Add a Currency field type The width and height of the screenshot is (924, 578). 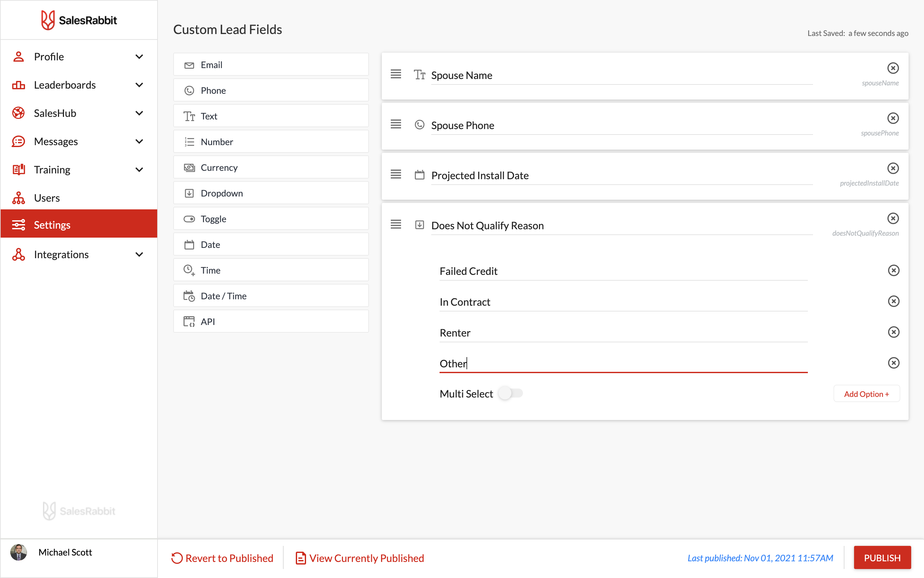click(271, 167)
